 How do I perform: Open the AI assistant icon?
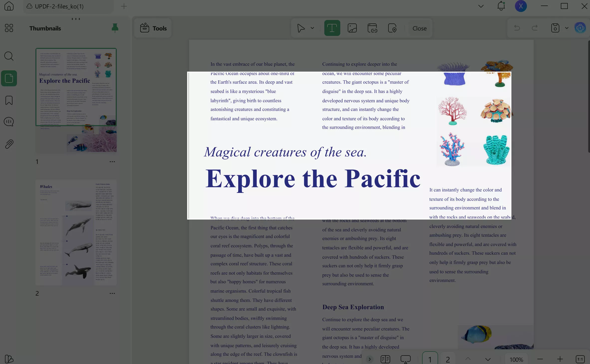580,28
